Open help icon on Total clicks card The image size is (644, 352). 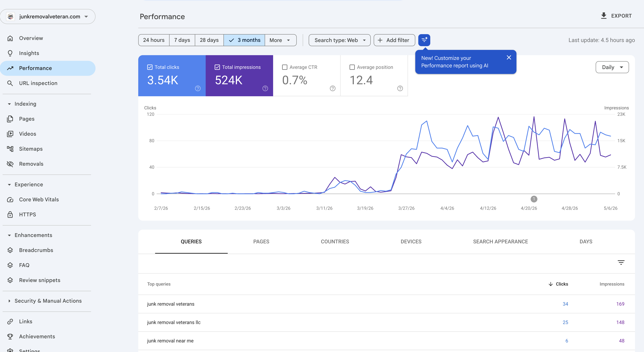pos(198,88)
